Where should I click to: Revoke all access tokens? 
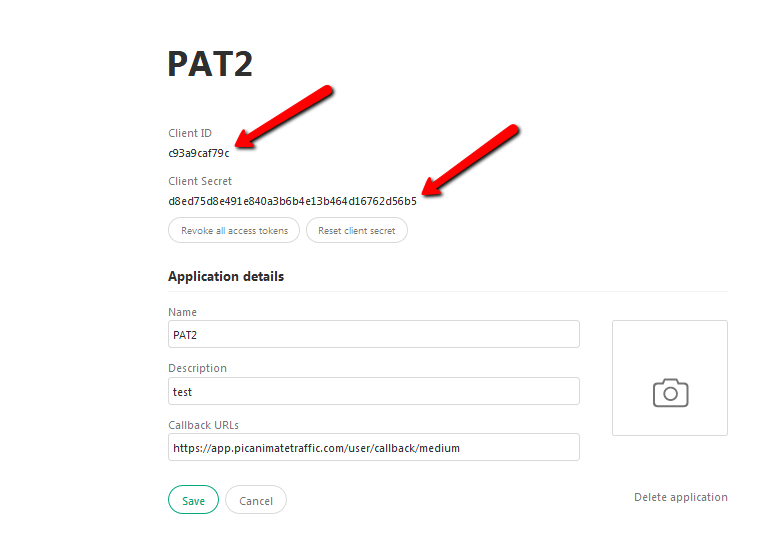point(234,230)
